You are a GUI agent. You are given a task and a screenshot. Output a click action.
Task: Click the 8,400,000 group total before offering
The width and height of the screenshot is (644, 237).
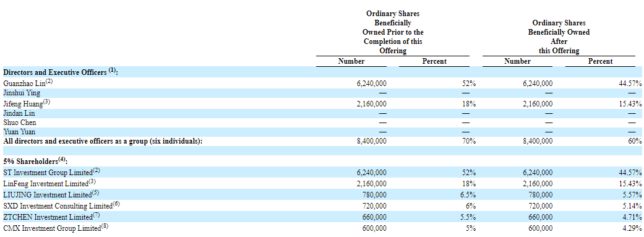coord(372,141)
